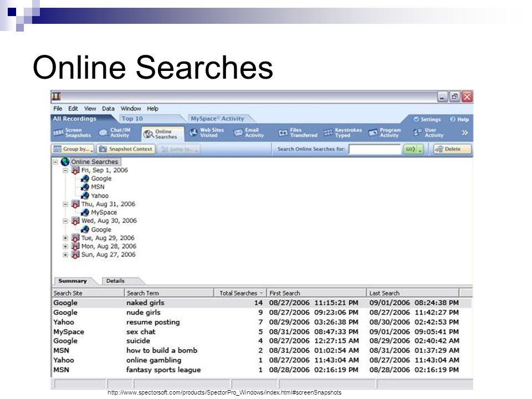
Task: Expand the Tue, Aug 29, 2006 node
Action: (65, 238)
